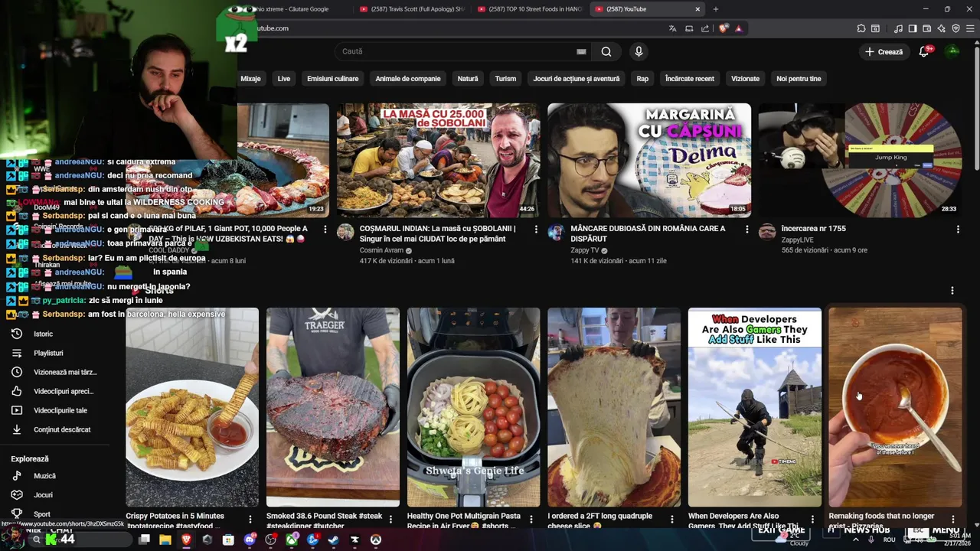The height and width of the screenshot is (551, 980).
Task: Select the Mixaje filter chip
Action: [250, 78]
